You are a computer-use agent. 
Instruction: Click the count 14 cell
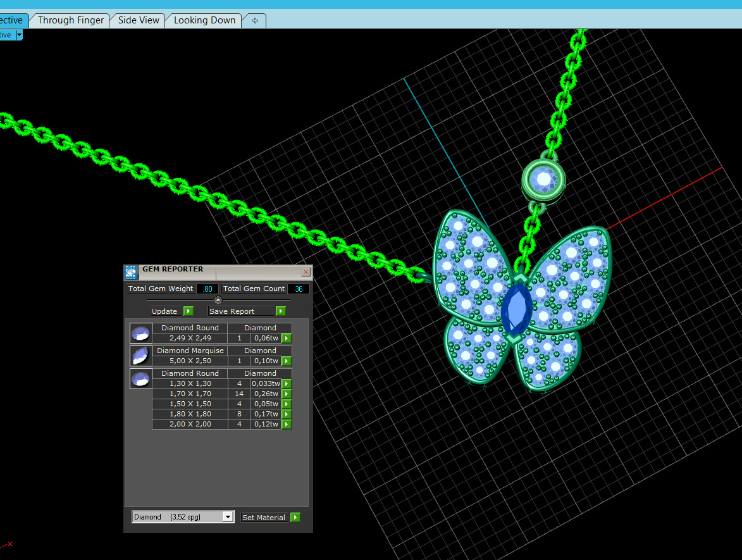239,394
